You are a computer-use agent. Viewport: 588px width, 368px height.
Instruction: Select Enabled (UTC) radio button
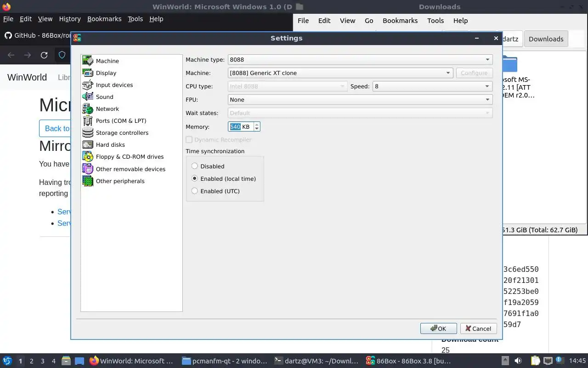pyautogui.click(x=195, y=191)
